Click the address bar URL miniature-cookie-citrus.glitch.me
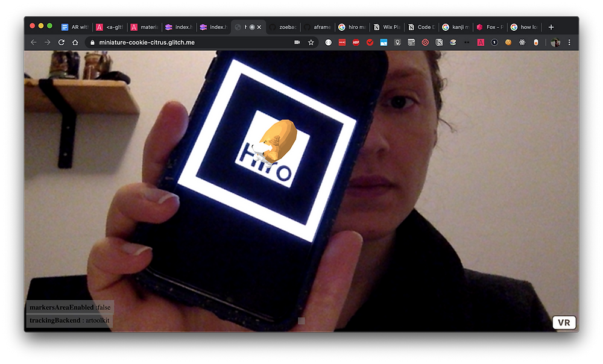The image size is (603, 364). tap(147, 42)
